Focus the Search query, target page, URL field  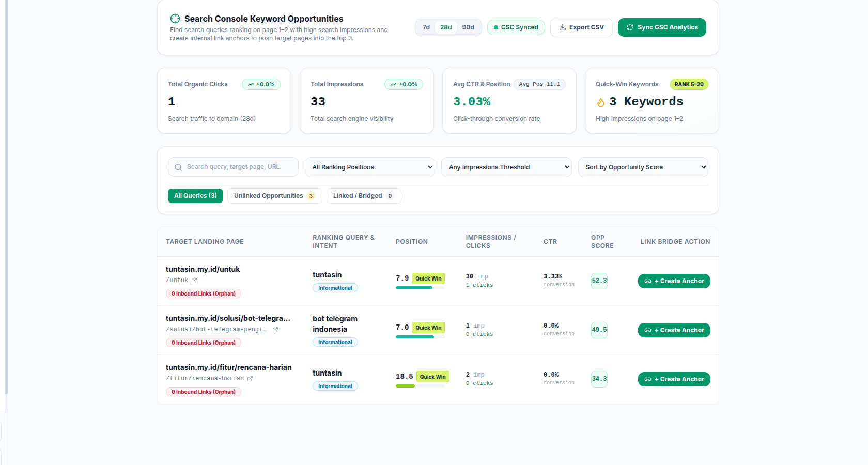233,167
